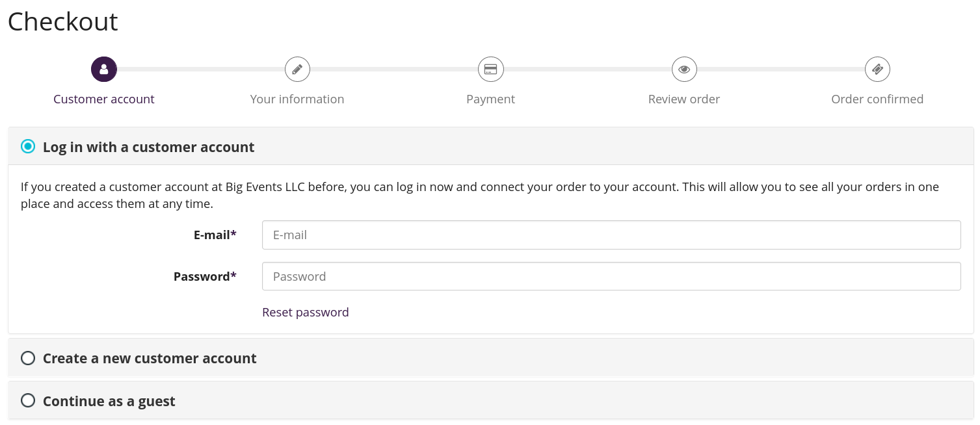Click the Order confirmed step label
Image resolution: width=980 pixels, height=425 pixels.
click(877, 99)
